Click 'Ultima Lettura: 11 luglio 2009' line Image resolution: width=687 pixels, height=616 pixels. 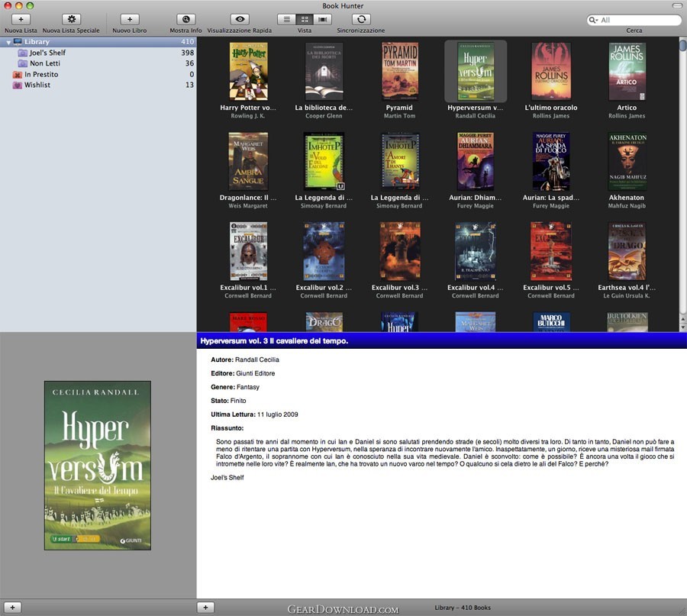(254, 414)
